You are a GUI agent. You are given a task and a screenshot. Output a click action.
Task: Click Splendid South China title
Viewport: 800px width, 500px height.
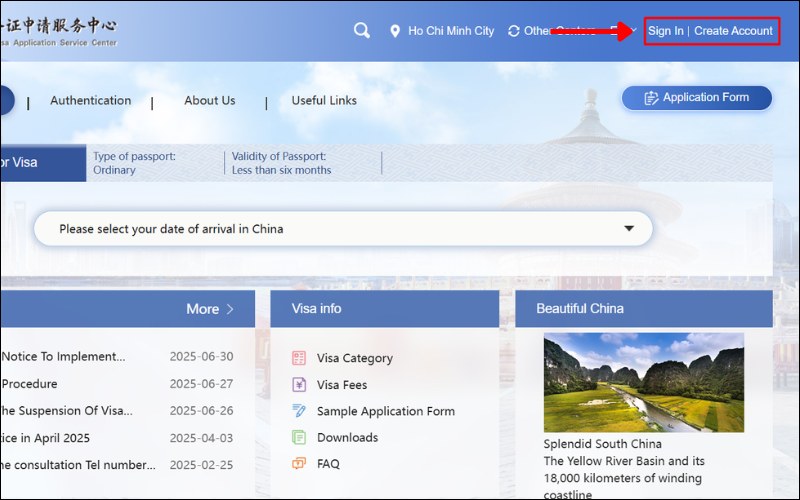pos(603,444)
